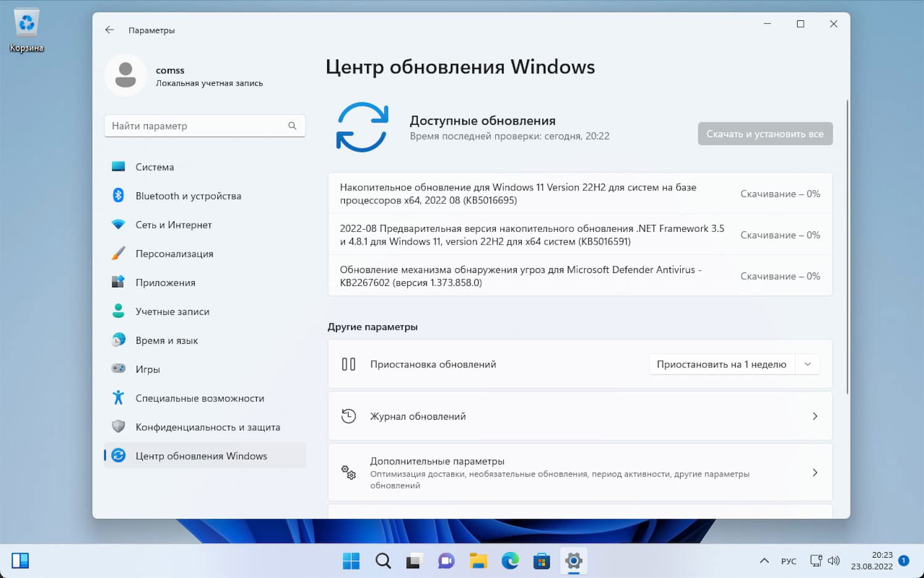
Task: Click the Settings gear in the taskbar
Action: 573,561
